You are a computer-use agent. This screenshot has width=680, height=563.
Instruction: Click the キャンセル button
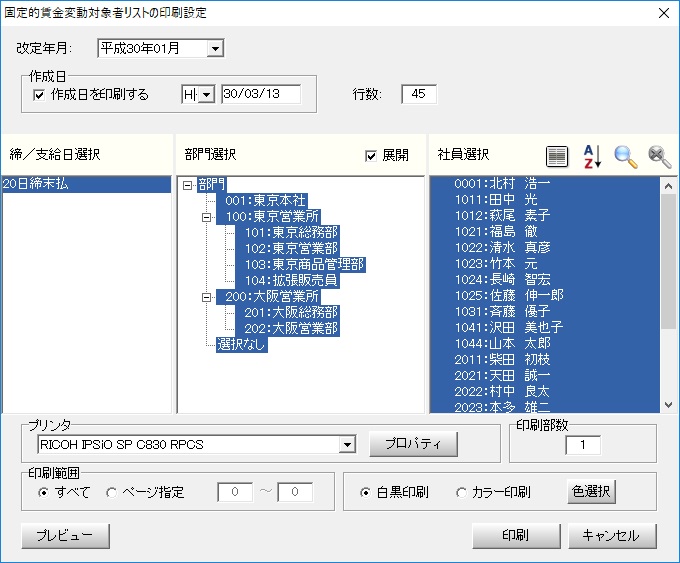612,536
